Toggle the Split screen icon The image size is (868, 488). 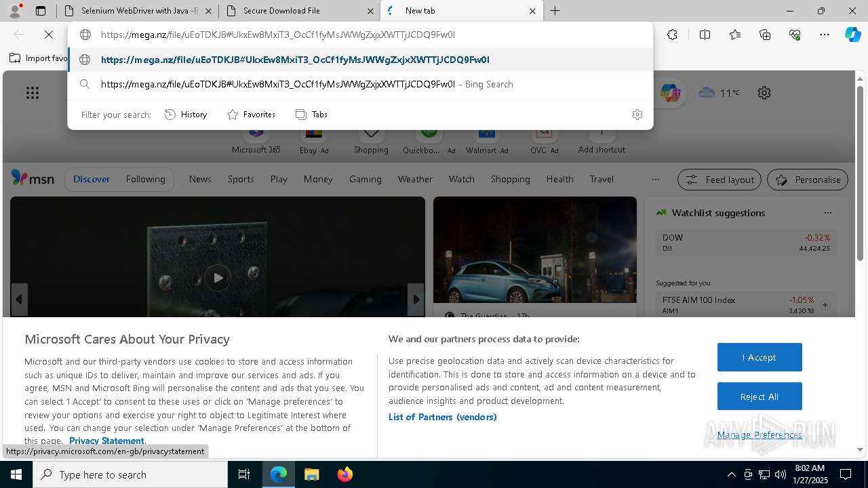point(705,35)
